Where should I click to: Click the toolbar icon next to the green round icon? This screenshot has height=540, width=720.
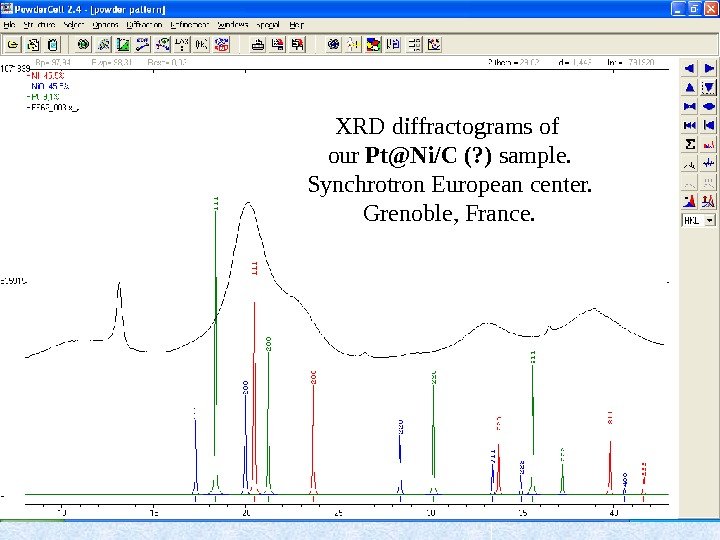pos(103,45)
